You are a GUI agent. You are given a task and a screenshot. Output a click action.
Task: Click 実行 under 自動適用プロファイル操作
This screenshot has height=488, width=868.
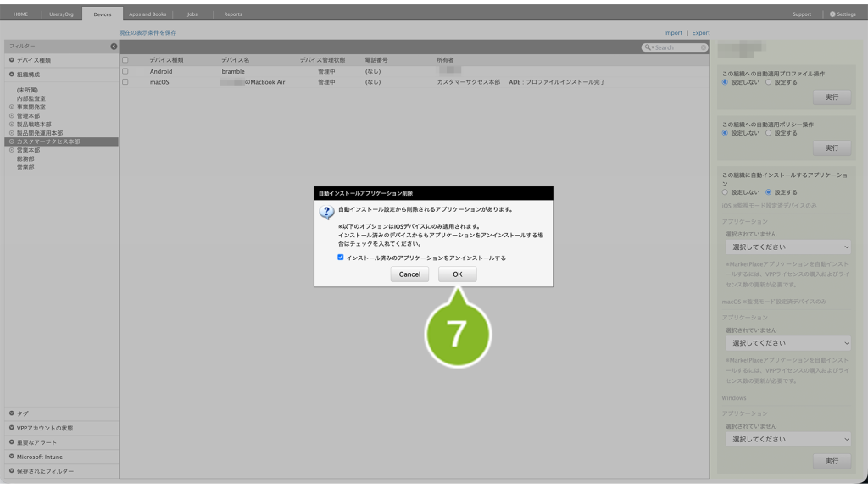(832, 97)
